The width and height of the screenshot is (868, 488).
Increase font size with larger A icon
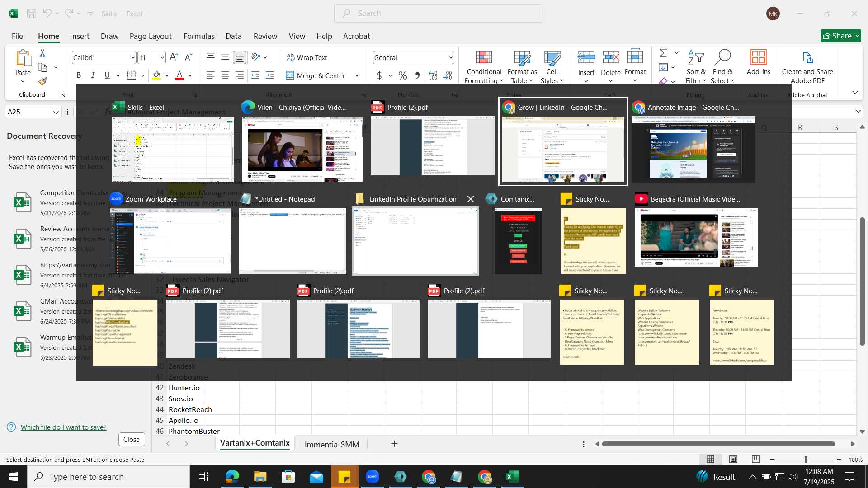point(174,57)
